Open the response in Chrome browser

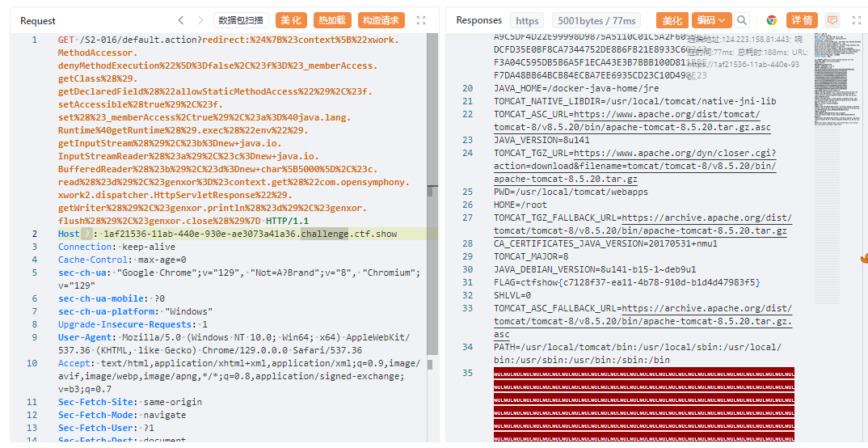coord(772,20)
